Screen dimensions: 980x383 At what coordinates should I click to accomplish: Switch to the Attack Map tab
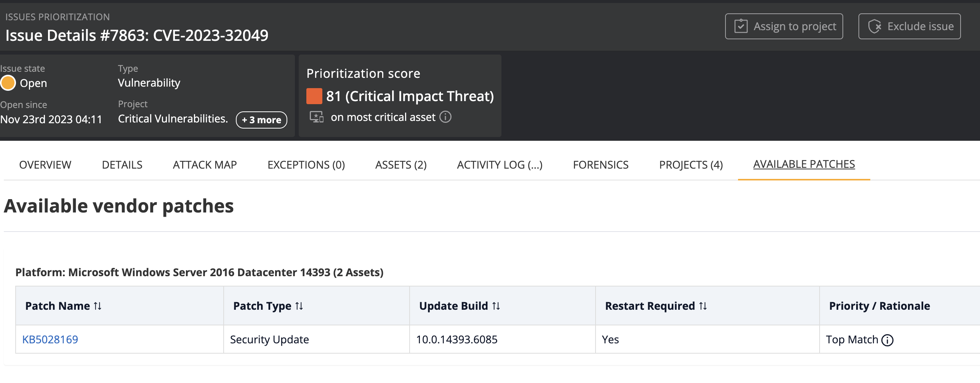pyautogui.click(x=205, y=165)
